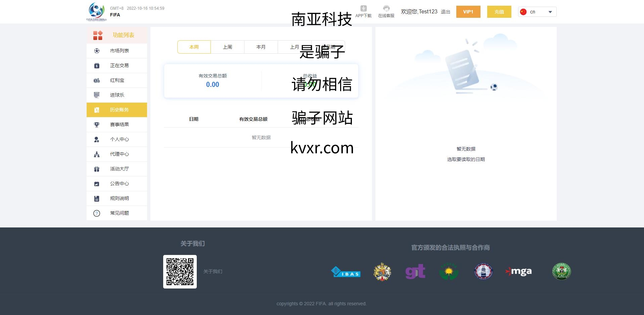Open 常见问题 menu entry

coord(117,213)
